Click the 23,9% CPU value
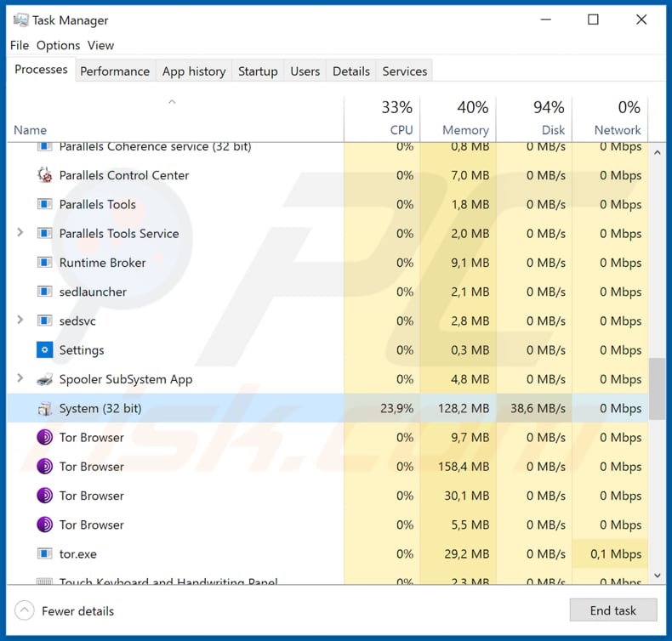672x641 pixels. click(397, 408)
